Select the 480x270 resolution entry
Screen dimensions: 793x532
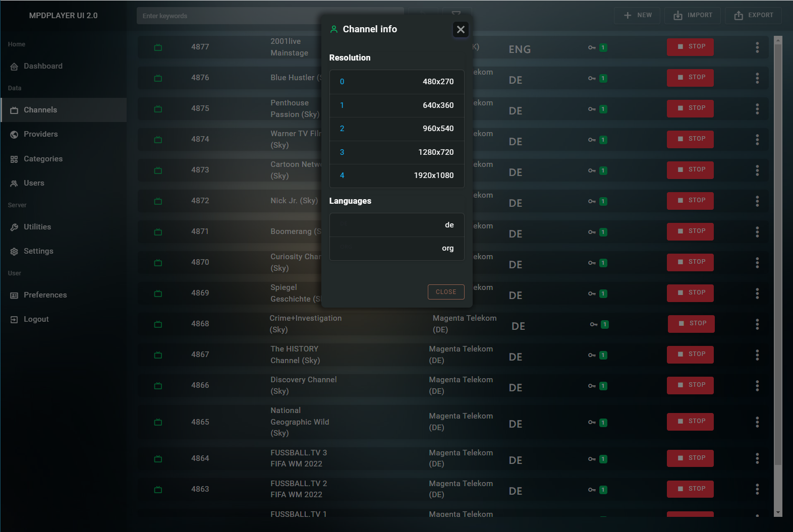point(397,82)
